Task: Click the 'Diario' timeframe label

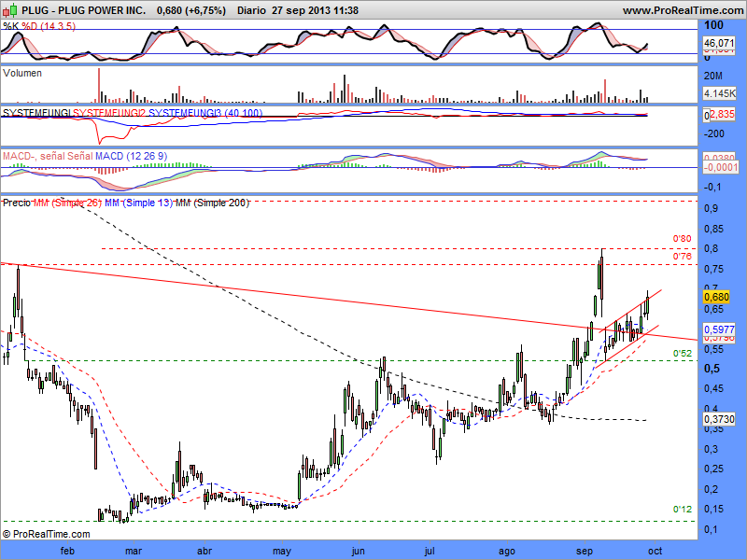Action: point(251,10)
